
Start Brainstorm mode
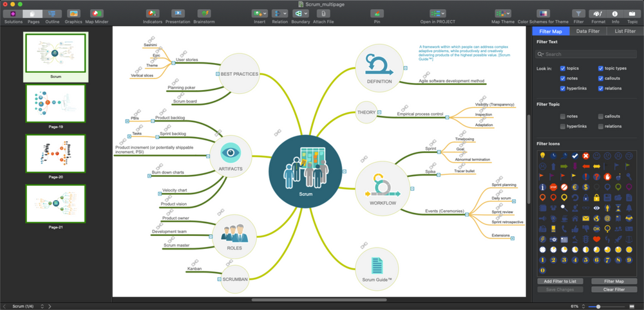204,14
